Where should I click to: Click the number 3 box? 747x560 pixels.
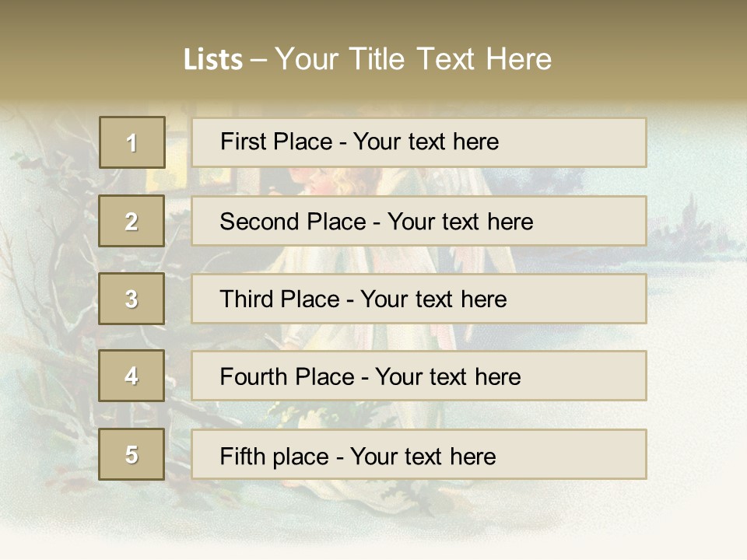pos(132,299)
